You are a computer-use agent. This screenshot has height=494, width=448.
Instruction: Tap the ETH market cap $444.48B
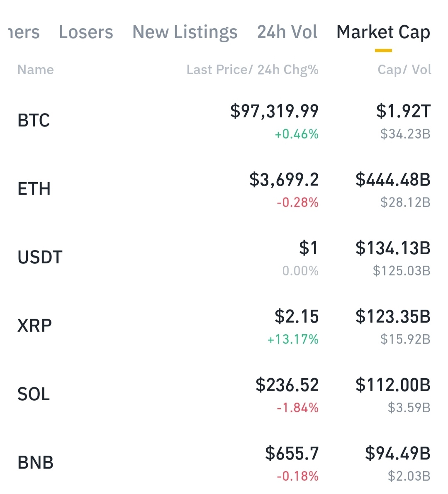pos(393,180)
